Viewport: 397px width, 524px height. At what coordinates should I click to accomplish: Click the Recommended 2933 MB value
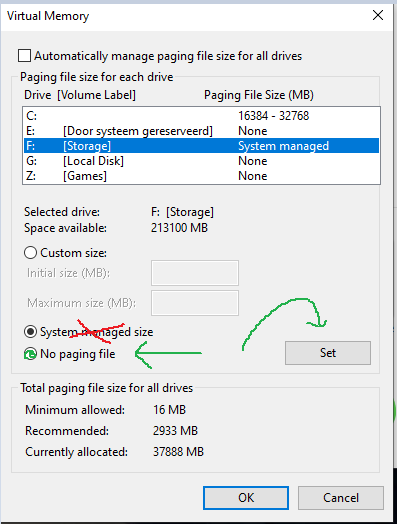click(175, 431)
